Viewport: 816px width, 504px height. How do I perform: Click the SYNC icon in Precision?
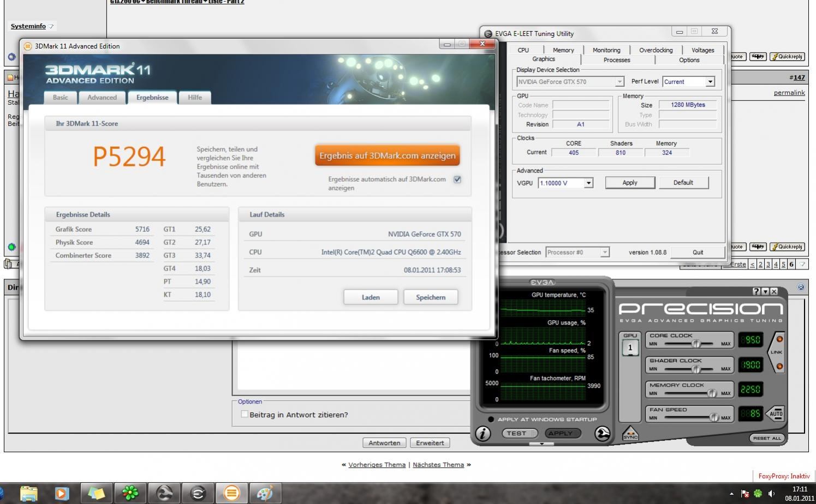click(x=630, y=434)
